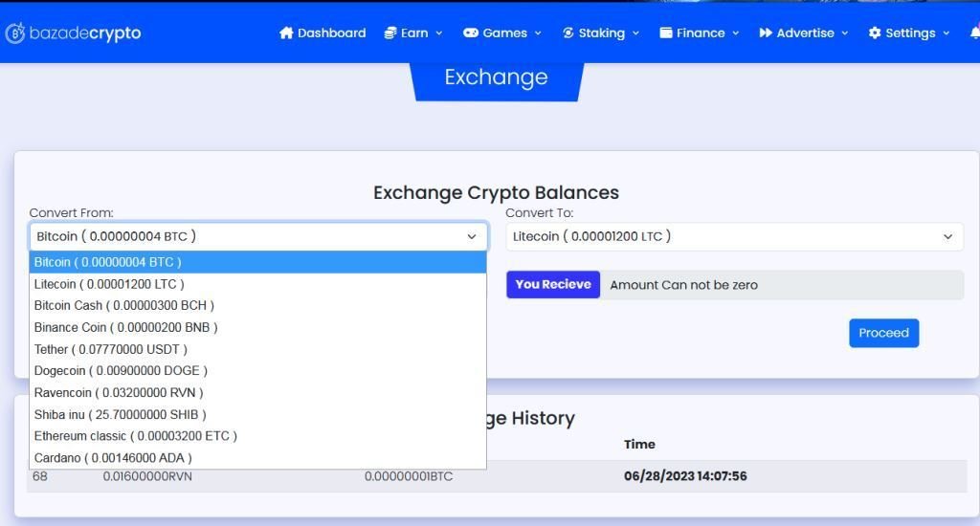Click the Settings gear icon
The image size is (980, 526).
(x=875, y=33)
